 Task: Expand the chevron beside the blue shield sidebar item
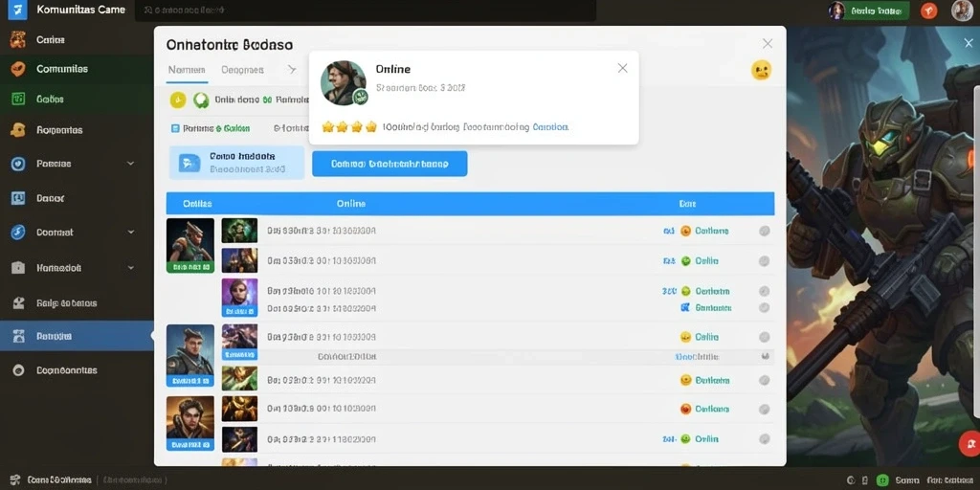pyautogui.click(x=130, y=163)
